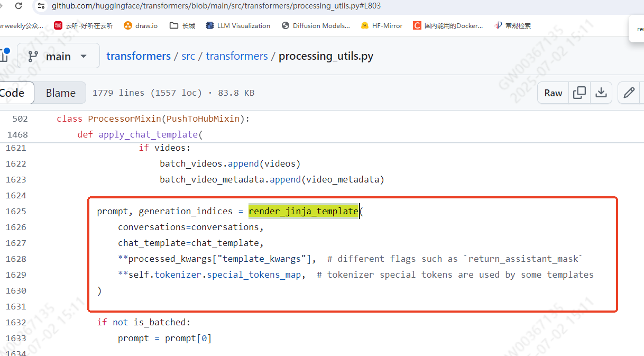Select line number 1632
This screenshot has height=356, width=644.
click(x=16, y=322)
